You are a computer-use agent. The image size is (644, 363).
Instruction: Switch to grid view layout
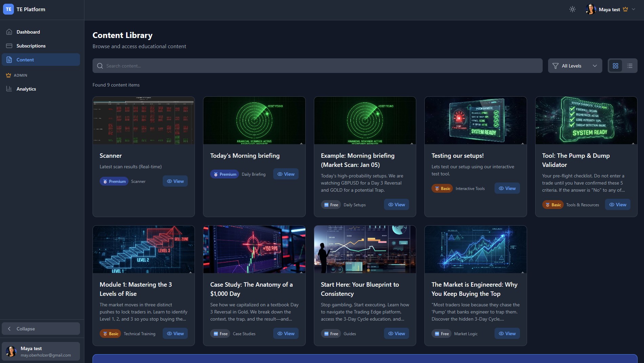615,65
